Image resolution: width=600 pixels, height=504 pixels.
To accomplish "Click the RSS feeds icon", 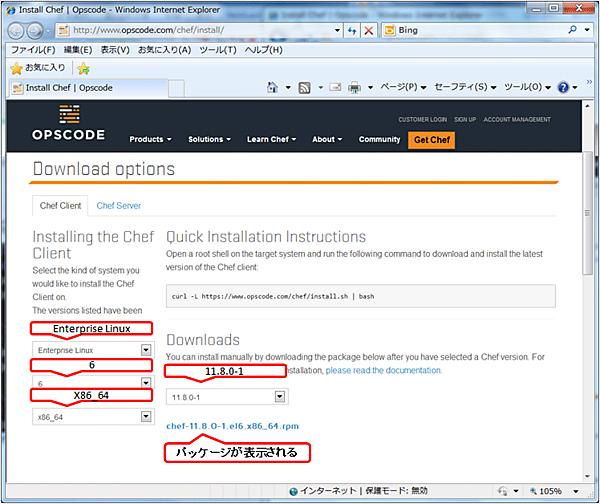I will pos(304,88).
